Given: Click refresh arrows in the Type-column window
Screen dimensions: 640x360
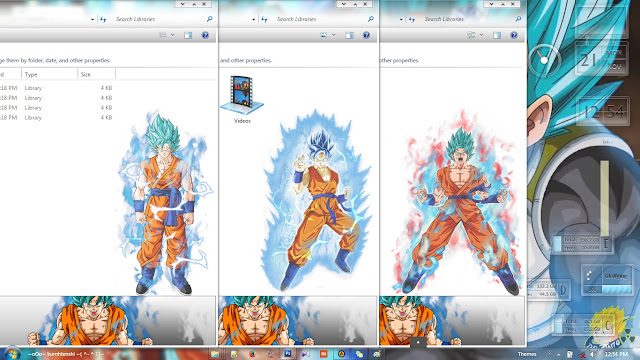Looking at the screenshot, I should pos(103,19).
